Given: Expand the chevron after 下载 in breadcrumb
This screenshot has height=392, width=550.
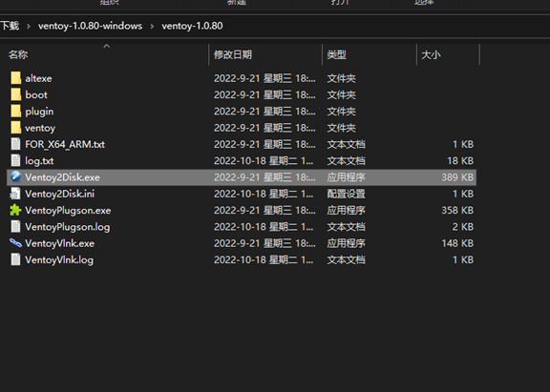Looking at the screenshot, I should [x=29, y=26].
